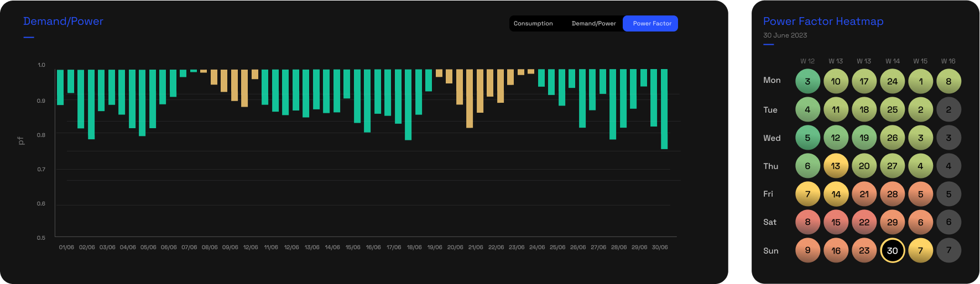The width and height of the screenshot is (980, 284).
Task: Click the first green bar above 01/06
Action: click(60, 87)
